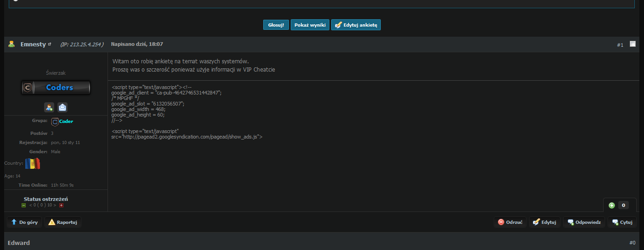Click the Głosuj! vote button
Image resolution: width=644 pixels, height=250 pixels.
point(276,25)
